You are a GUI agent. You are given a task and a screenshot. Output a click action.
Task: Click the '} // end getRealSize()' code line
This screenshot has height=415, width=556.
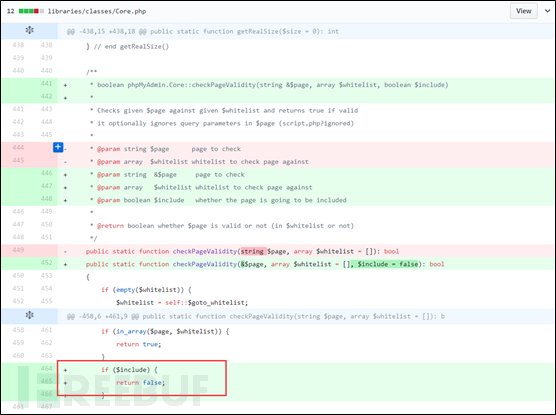127,46
